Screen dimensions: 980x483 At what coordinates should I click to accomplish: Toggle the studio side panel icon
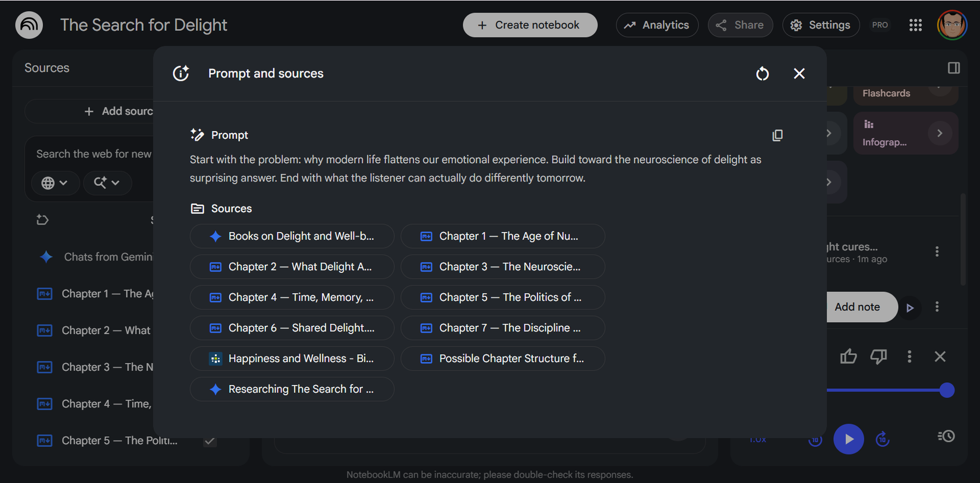click(954, 68)
